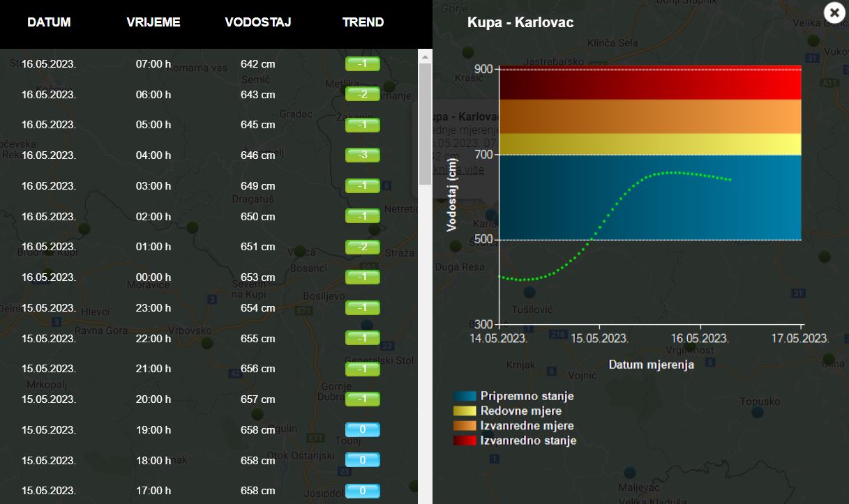Click the -2 trend badge for 06:00 h

click(362, 94)
